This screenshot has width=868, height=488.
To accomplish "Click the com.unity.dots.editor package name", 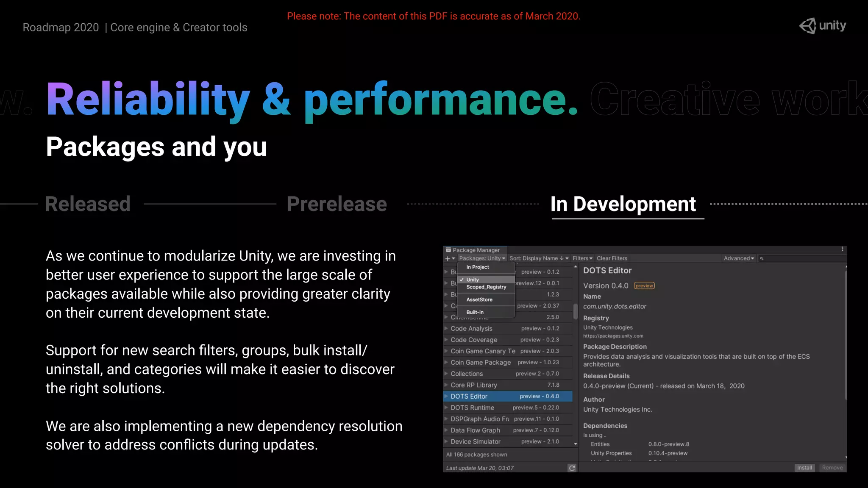I will coord(615,306).
